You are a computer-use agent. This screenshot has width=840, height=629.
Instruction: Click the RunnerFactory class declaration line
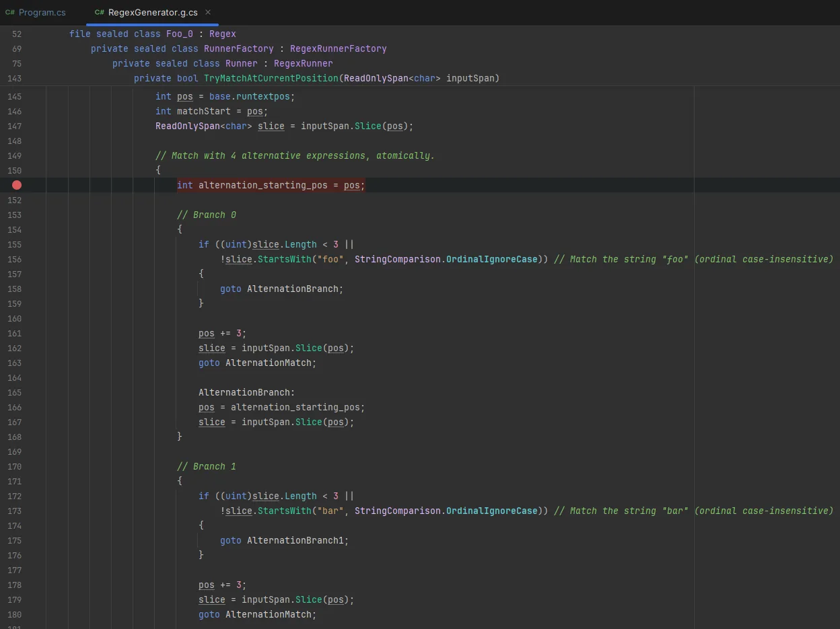tap(238, 48)
